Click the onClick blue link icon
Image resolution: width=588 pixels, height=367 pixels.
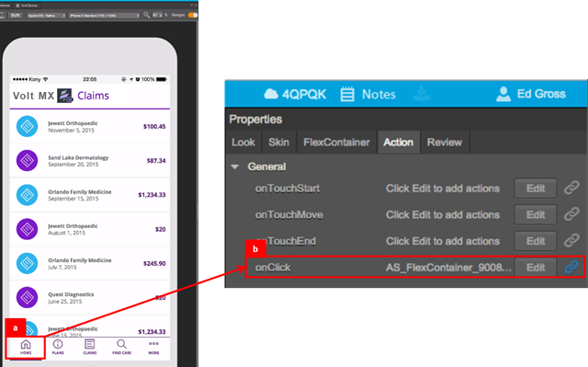click(571, 267)
